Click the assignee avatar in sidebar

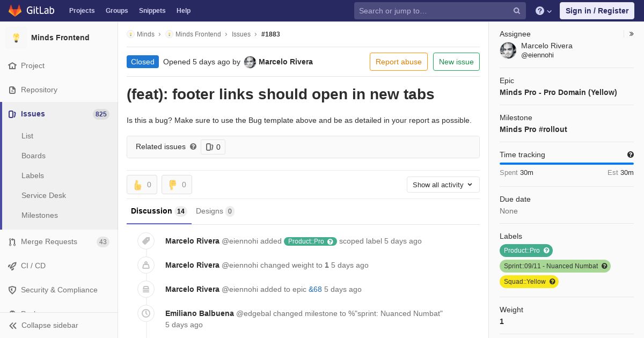(x=508, y=50)
